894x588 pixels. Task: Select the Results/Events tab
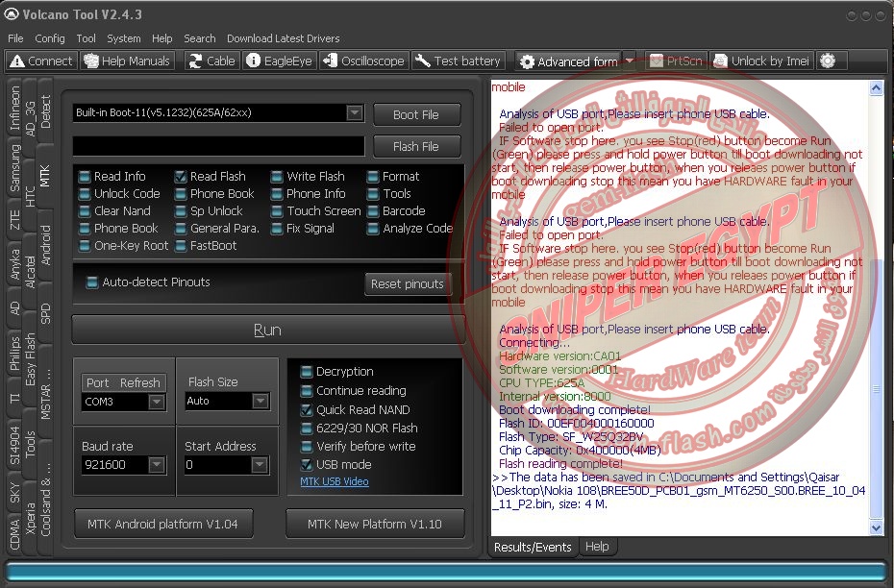click(533, 547)
